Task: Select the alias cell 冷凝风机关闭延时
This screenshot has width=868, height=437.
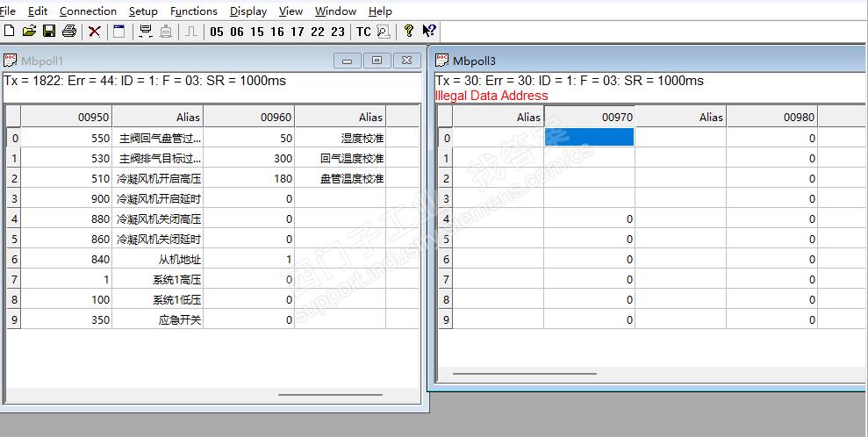Action: click(x=158, y=239)
